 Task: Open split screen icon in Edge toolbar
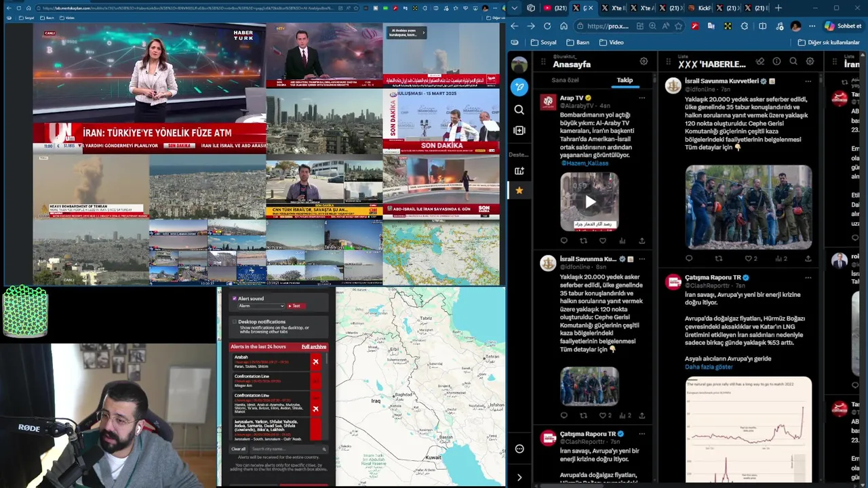point(762,26)
